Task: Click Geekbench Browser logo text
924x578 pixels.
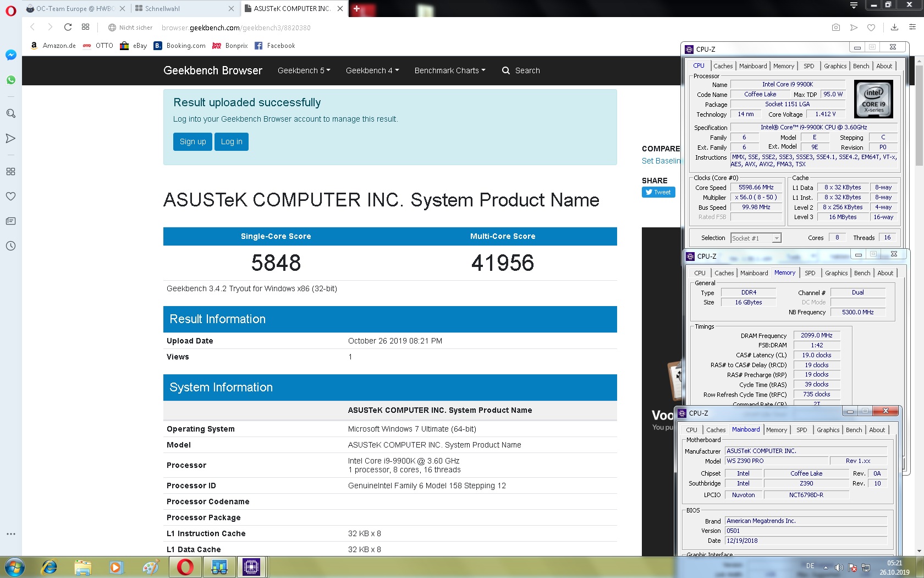Action: 213,70
